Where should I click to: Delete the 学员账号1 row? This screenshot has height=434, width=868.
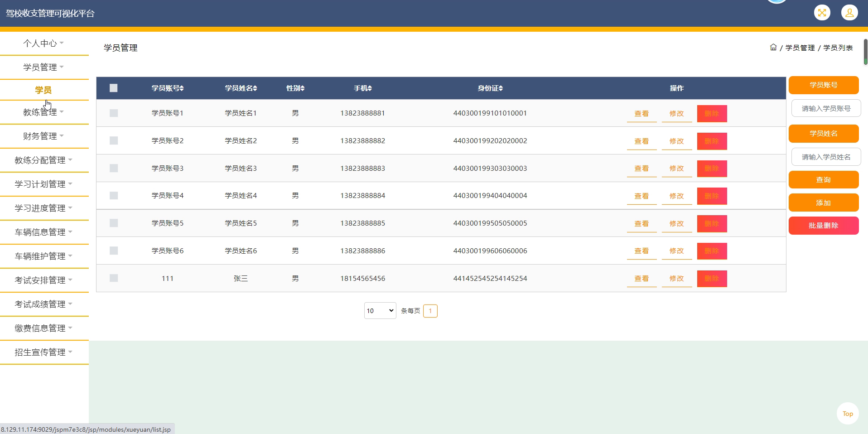(x=712, y=114)
